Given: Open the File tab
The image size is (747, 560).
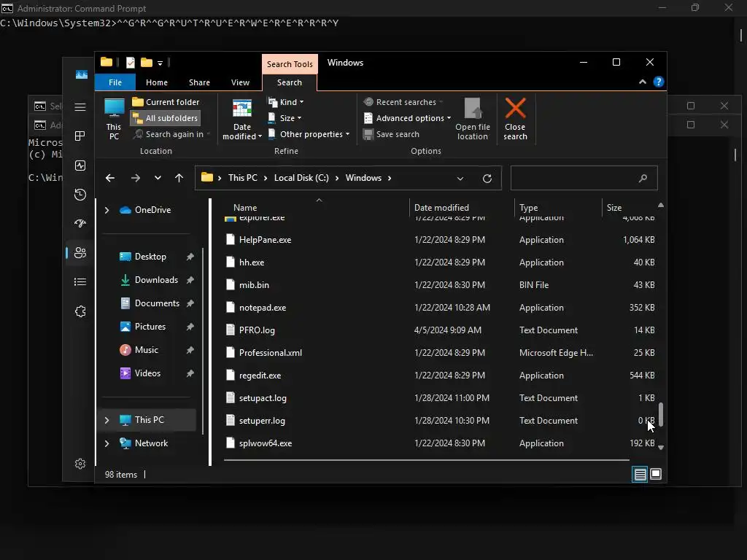Looking at the screenshot, I should coord(115,82).
